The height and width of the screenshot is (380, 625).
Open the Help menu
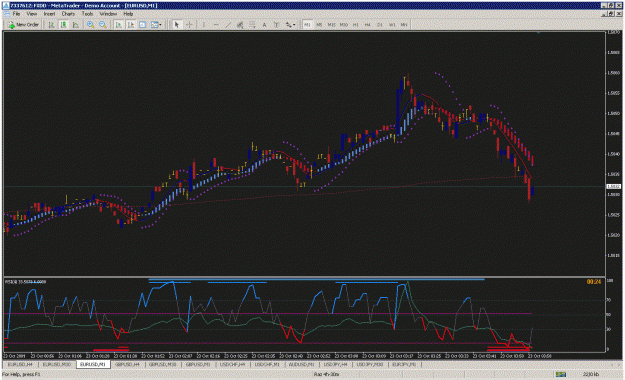pyautogui.click(x=128, y=14)
